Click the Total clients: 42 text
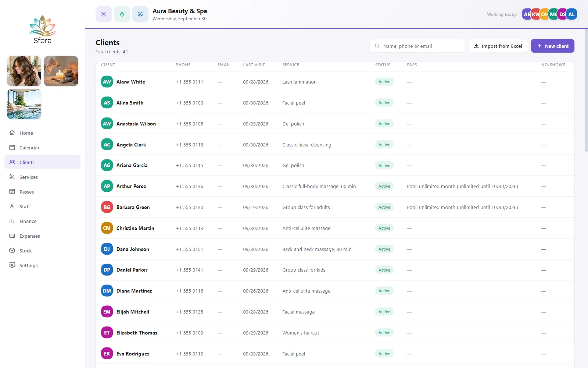588x368 pixels. pos(112,52)
